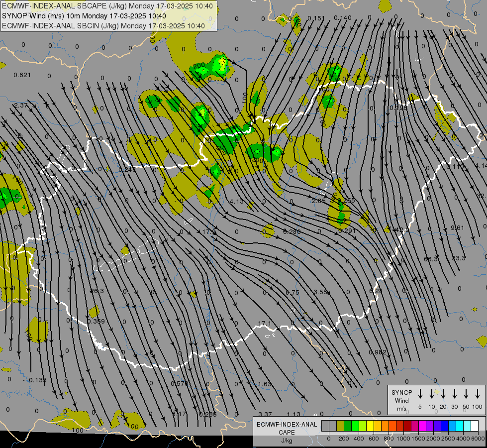
Task: Click the 3.37 value on the map
Action: coord(265,414)
